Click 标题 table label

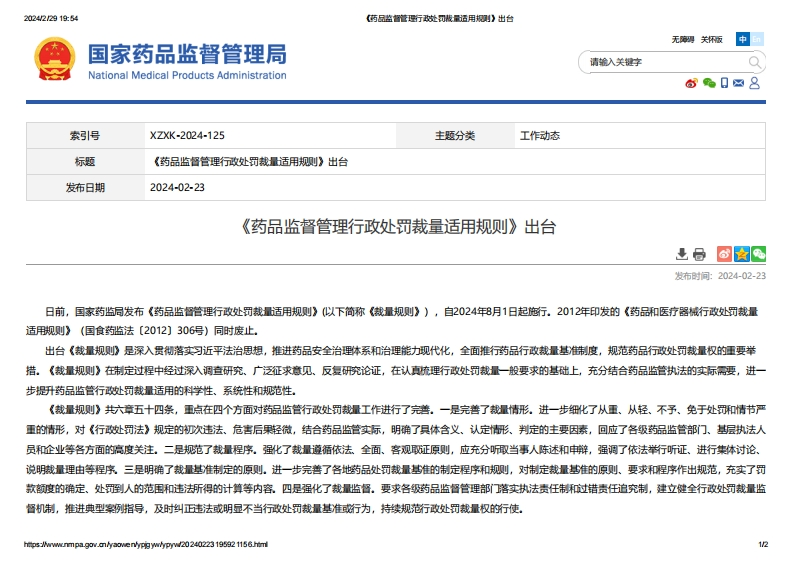[x=85, y=162]
